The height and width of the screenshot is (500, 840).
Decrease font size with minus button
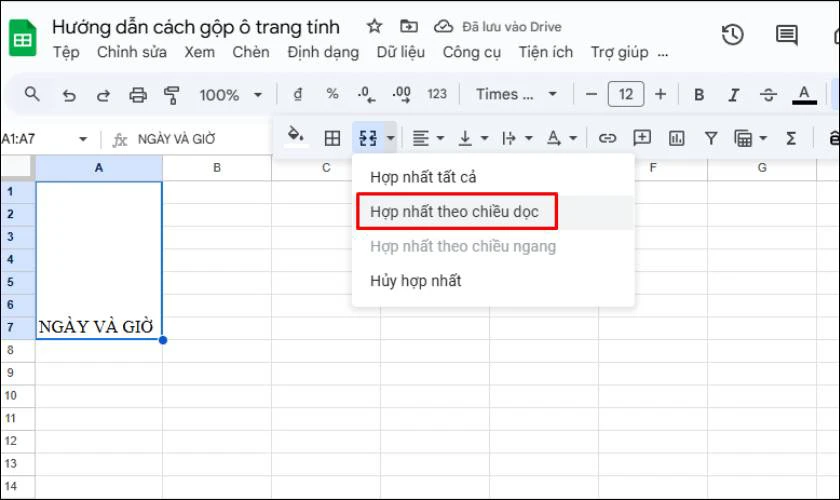click(591, 94)
